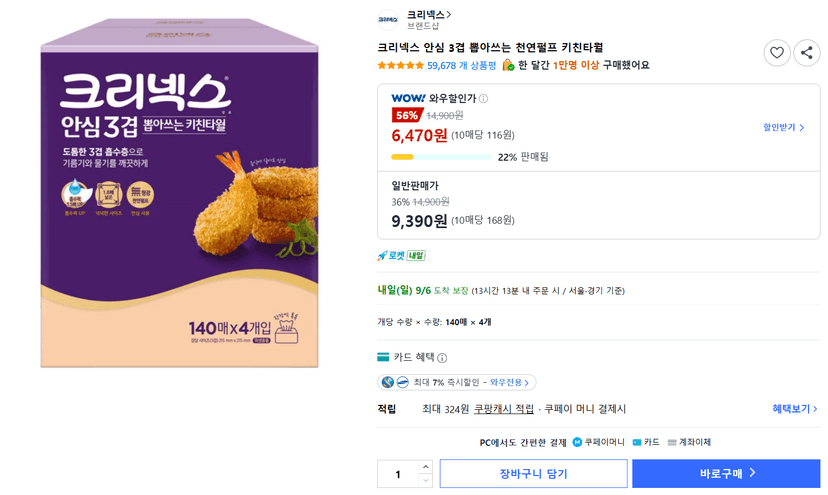
Task: Click the share icon
Action: [806, 53]
